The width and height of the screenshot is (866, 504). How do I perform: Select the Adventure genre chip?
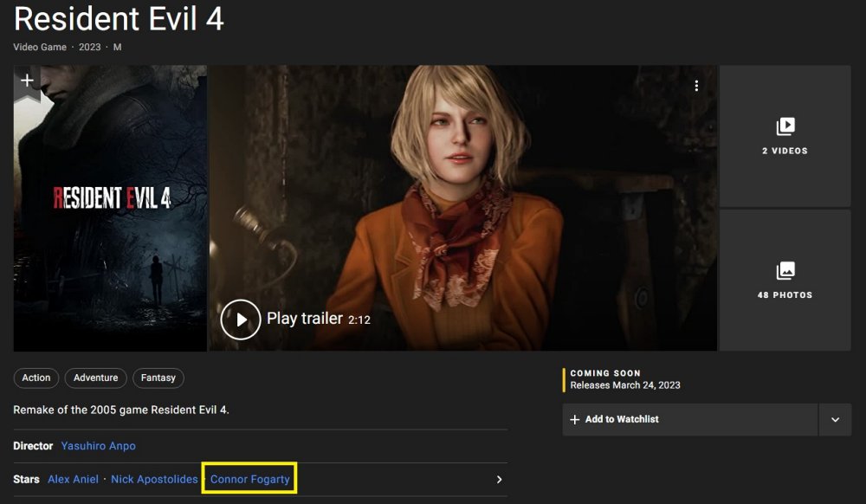95,378
